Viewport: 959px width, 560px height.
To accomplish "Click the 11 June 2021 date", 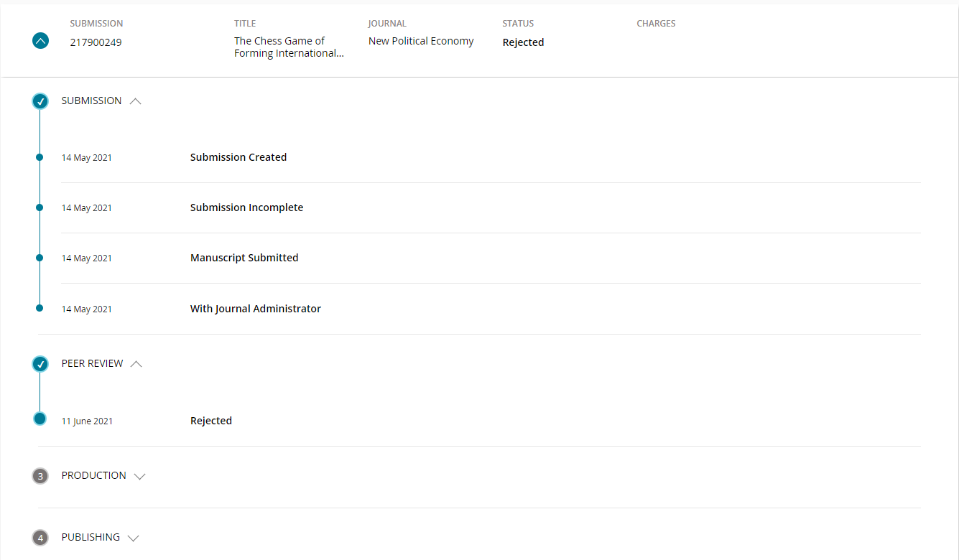I will 87,421.
